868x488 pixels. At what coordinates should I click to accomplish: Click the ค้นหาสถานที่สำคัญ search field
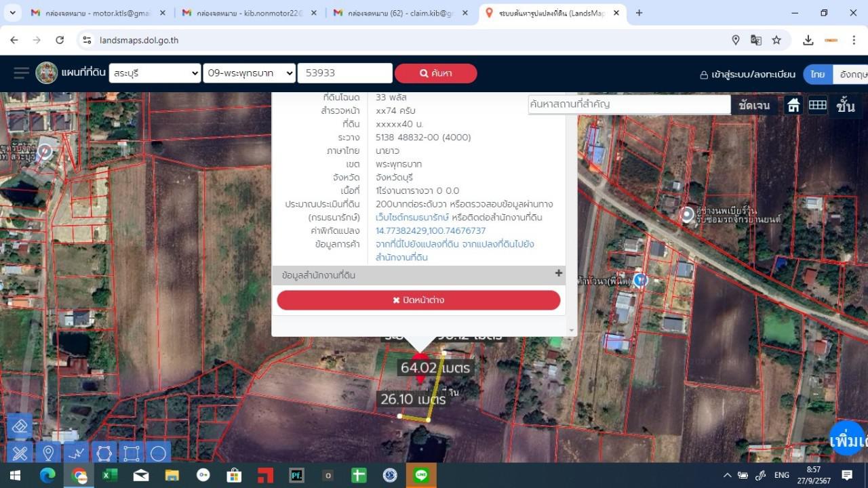(629, 104)
